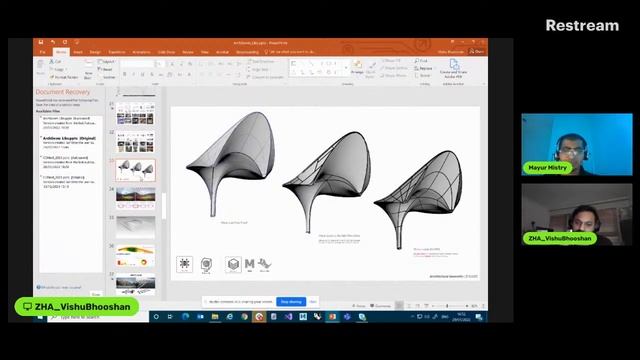
Task: Select slide 22 thumbnail
Action: [x=135, y=142]
